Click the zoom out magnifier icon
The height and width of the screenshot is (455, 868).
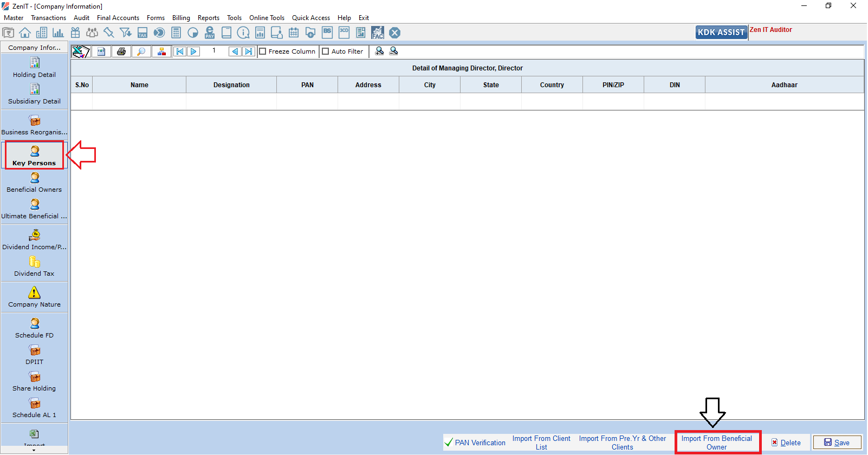tap(394, 51)
